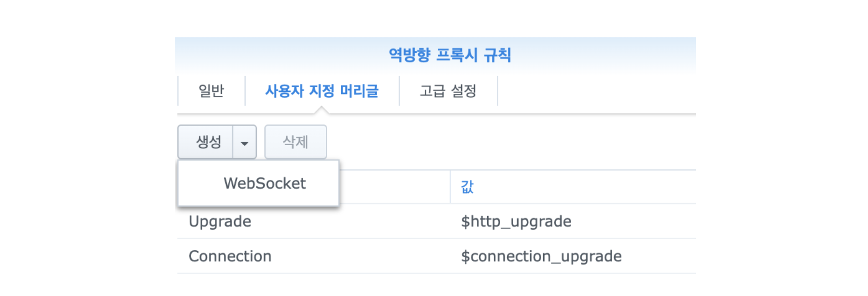Click the $http_upgrade value cell
Screen dimensions: 868x296
pyautogui.click(x=516, y=221)
